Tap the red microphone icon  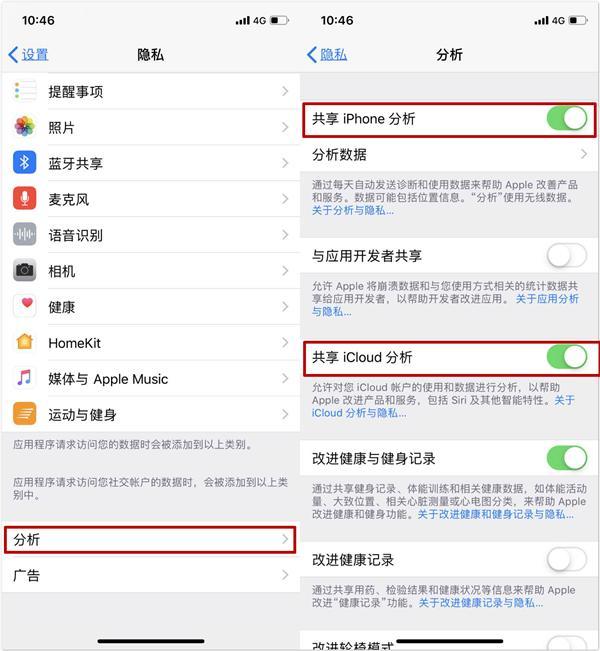pos(24,198)
